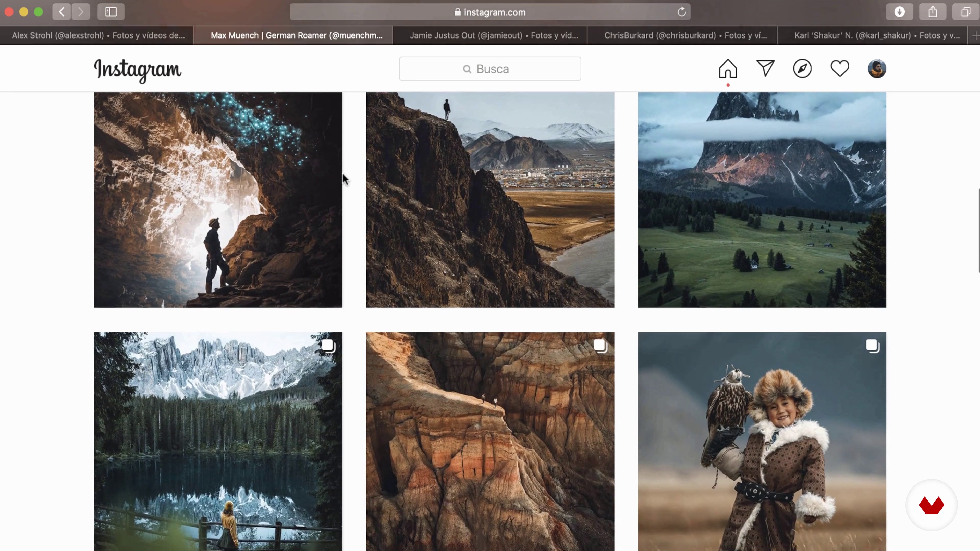
Task: Go forward with Safari's forward arrow
Action: point(81,12)
